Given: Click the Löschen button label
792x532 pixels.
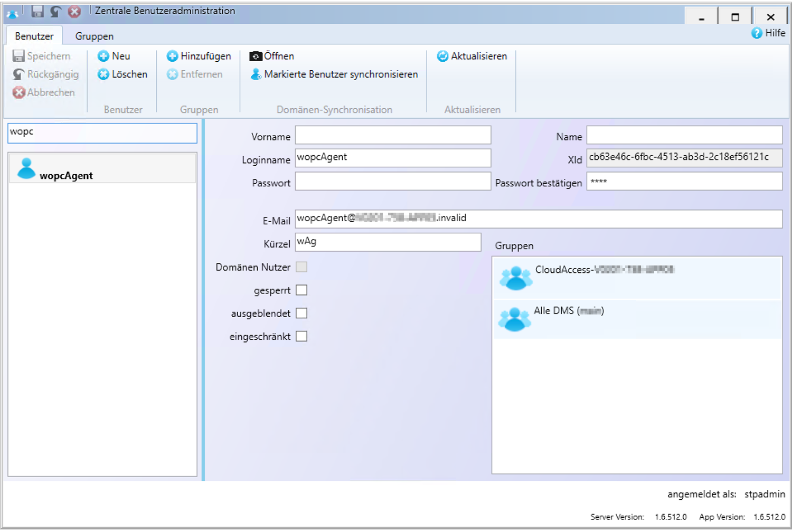Looking at the screenshot, I should point(130,74).
